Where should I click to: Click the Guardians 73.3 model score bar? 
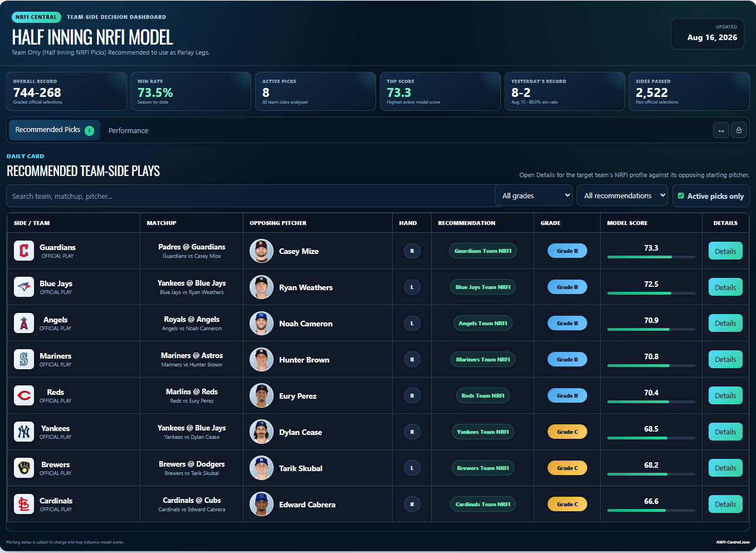click(x=651, y=257)
